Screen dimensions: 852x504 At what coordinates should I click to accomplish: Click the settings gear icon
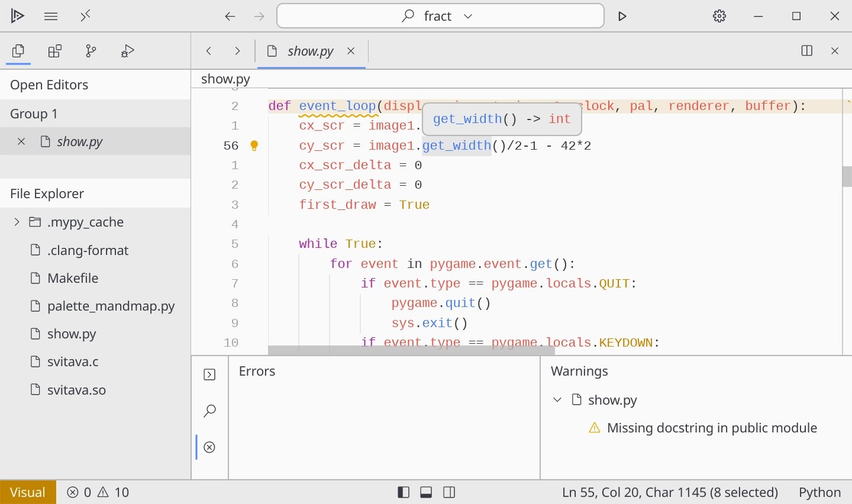719,16
